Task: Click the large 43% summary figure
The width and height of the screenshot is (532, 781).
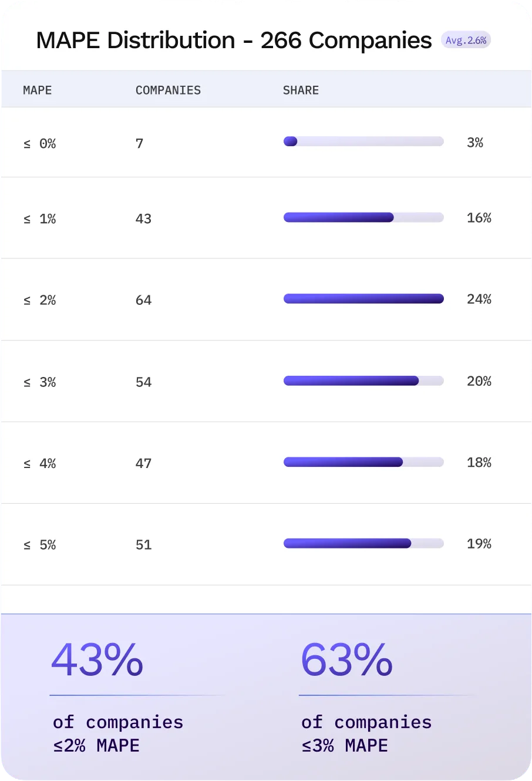Action: 97,659
